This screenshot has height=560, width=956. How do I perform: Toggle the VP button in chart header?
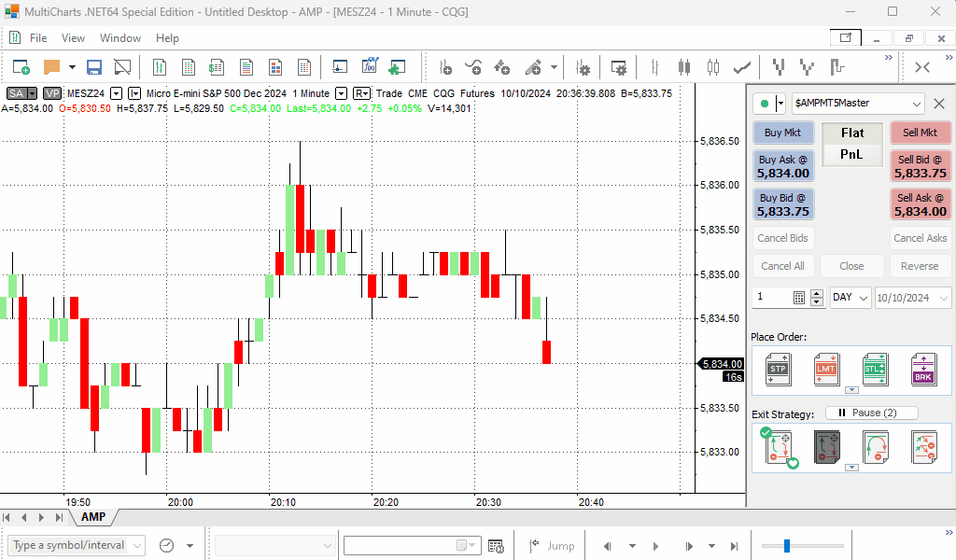pos(52,93)
